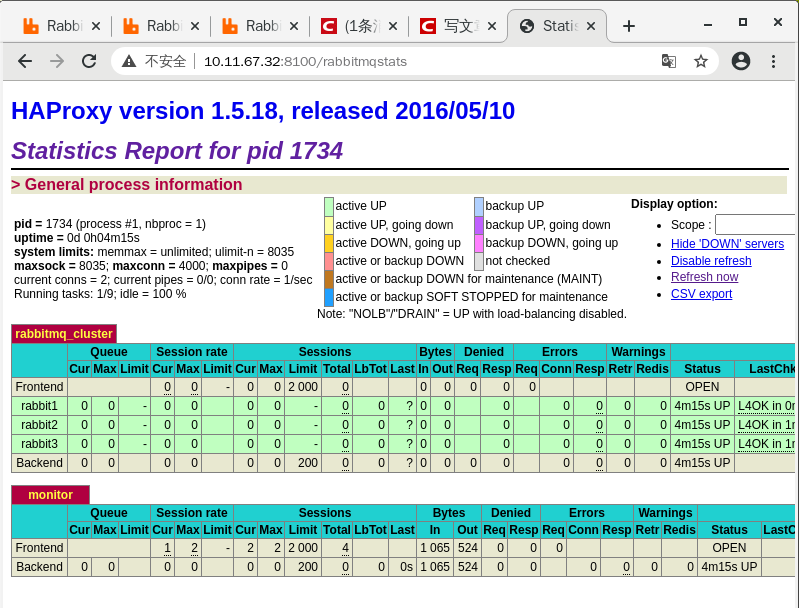Click monitor Frontend Bytes In '1 065'
799x608 pixels.
coord(435,548)
